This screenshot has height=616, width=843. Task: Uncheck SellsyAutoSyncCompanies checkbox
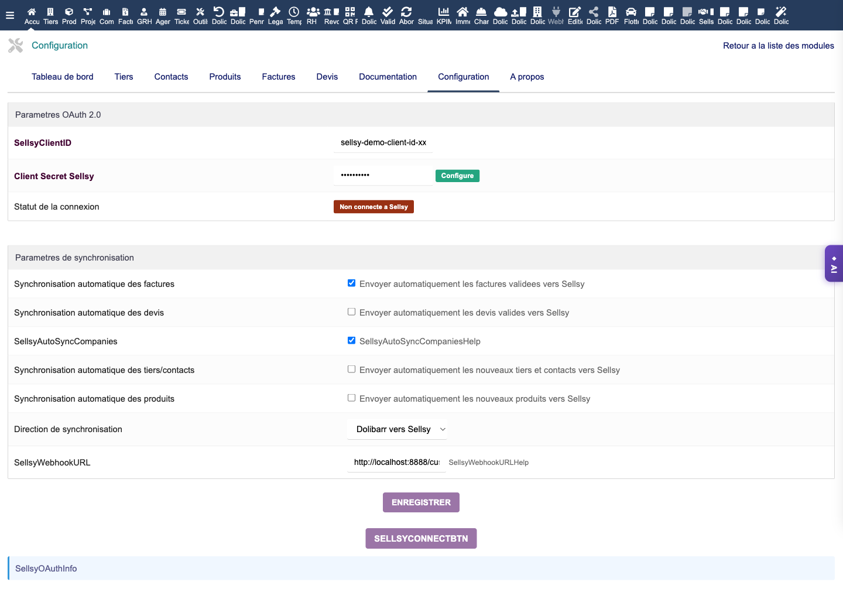tap(351, 341)
